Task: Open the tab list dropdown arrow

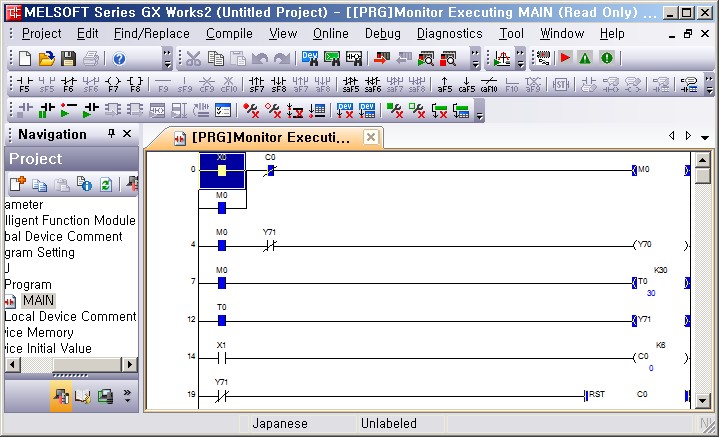Action: tap(706, 136)
